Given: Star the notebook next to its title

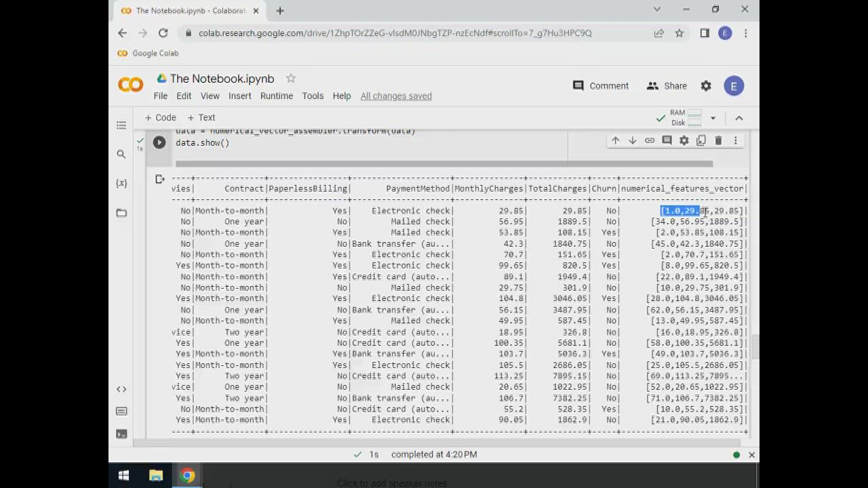Looking at the screenshot, I should [291, 79].
